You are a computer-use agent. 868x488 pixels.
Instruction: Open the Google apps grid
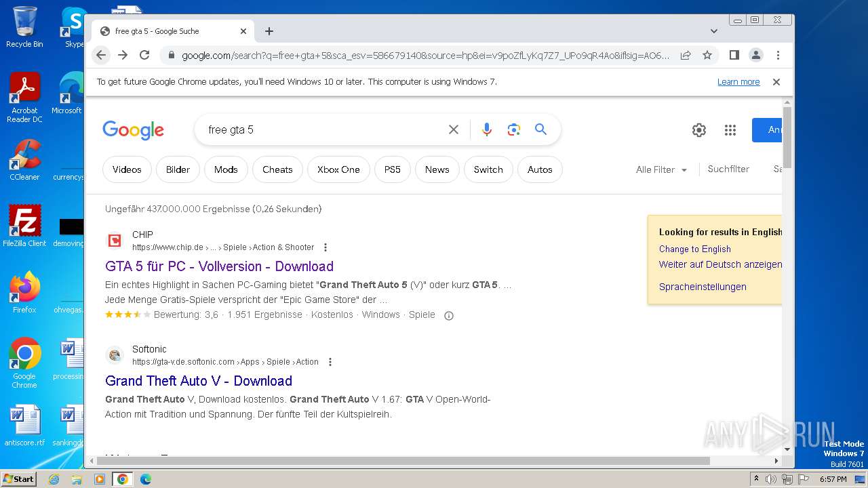(730, 130)
